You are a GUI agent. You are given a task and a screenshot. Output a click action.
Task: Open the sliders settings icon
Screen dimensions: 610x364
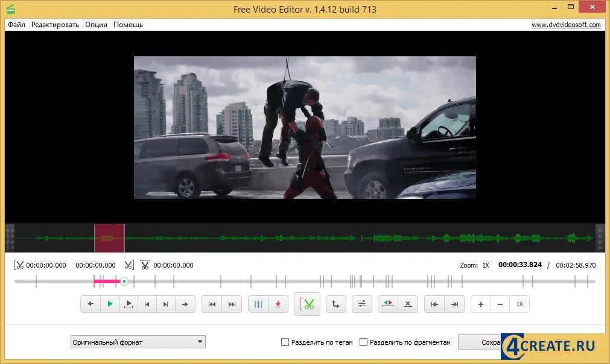pos(362,304)
